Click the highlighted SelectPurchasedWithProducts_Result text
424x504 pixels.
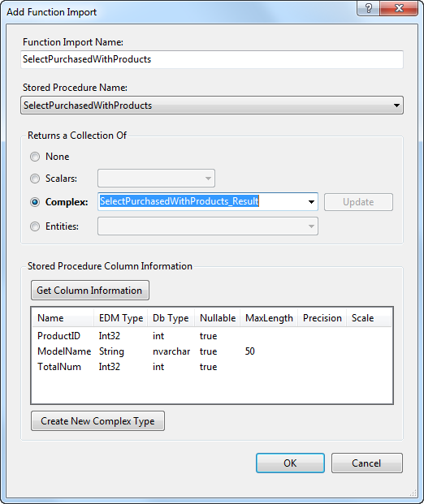pos(180,201)
